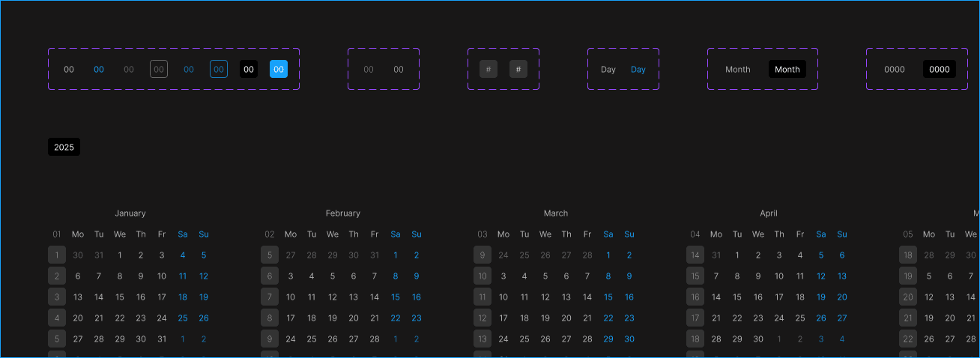The image size is (980, 358).
Task: Click day 12 in March
Action: [545, 297]
